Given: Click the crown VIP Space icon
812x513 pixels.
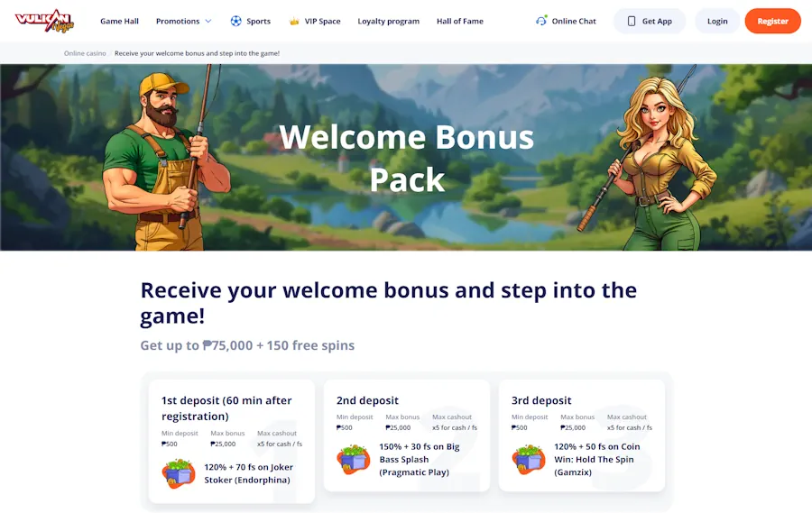Looking at the screenshot, I should coord(294,22).
